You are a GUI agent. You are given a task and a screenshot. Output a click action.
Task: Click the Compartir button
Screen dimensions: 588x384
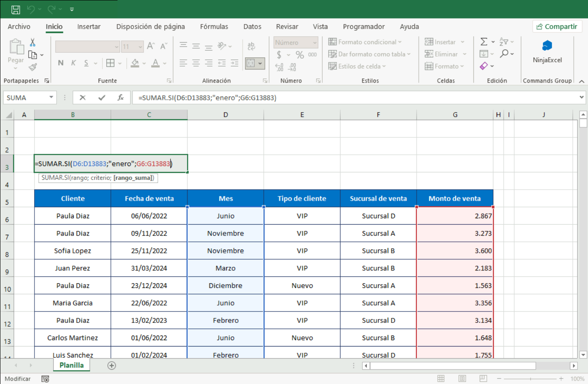557,27
